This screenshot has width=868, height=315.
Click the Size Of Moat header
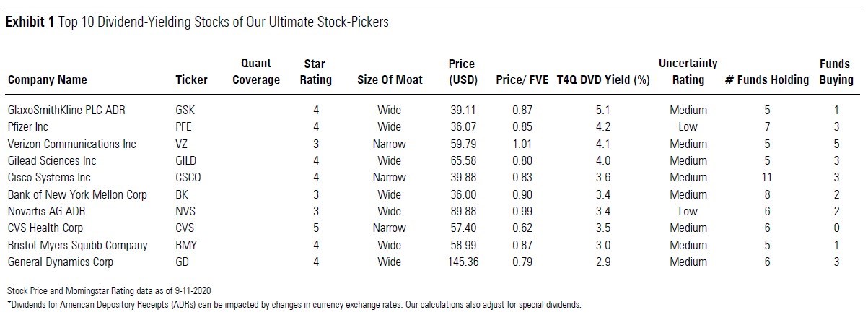[390, 80]
